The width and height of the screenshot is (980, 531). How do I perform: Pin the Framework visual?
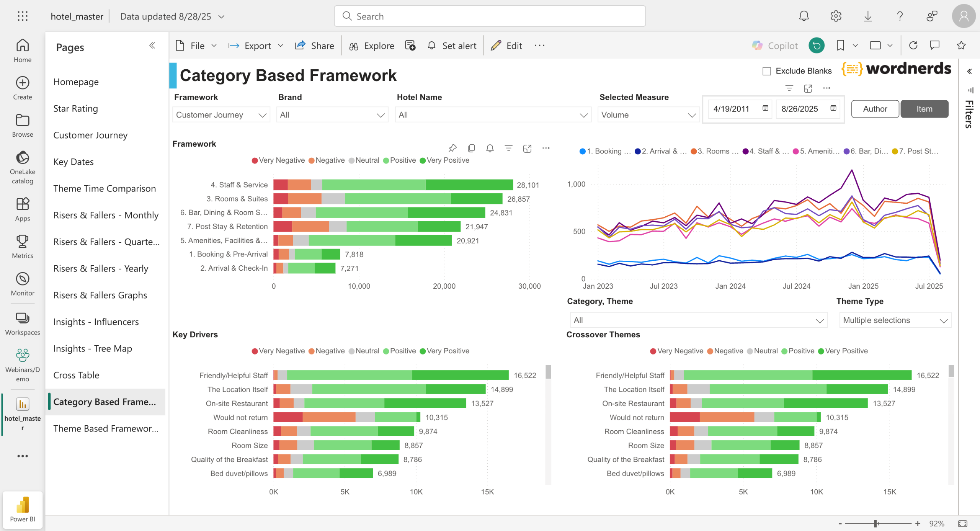(452, 148)
